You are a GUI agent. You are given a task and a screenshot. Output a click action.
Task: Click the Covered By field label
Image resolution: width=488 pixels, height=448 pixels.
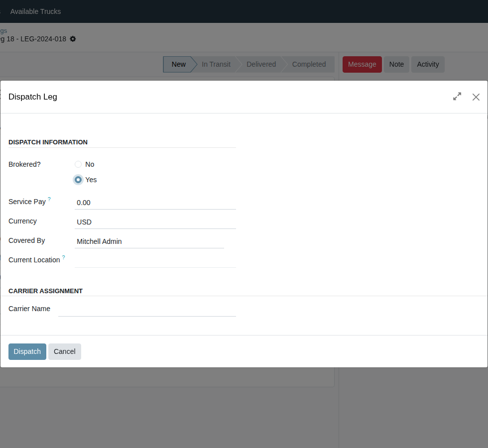tap(27, 240)
